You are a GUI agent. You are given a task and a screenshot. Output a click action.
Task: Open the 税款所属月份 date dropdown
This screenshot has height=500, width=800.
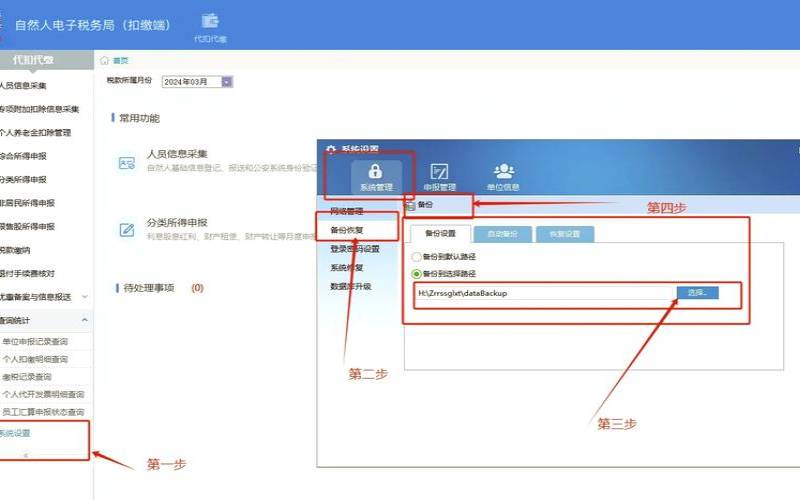point(227,82)
